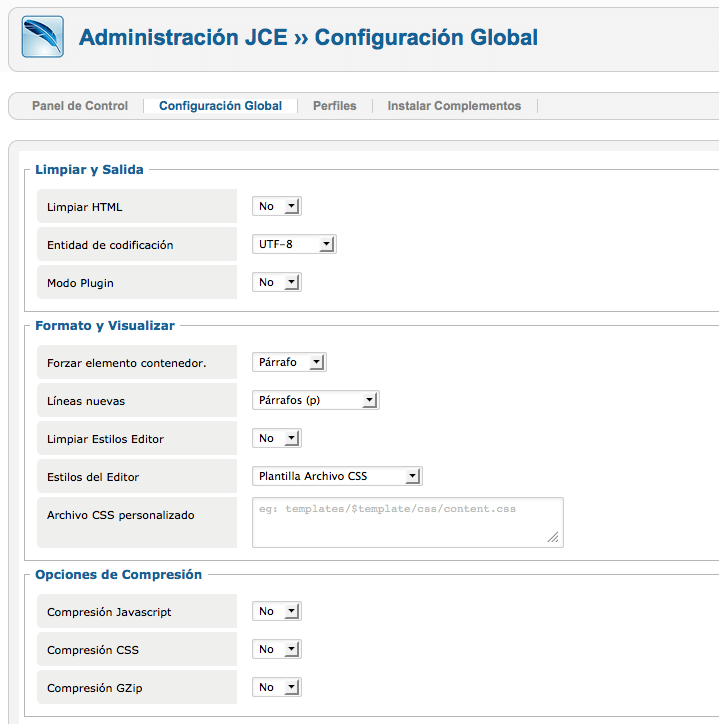Click the Forzar elemento contenedor label
This screenshot has width=719, height=724.
(127, 363)
